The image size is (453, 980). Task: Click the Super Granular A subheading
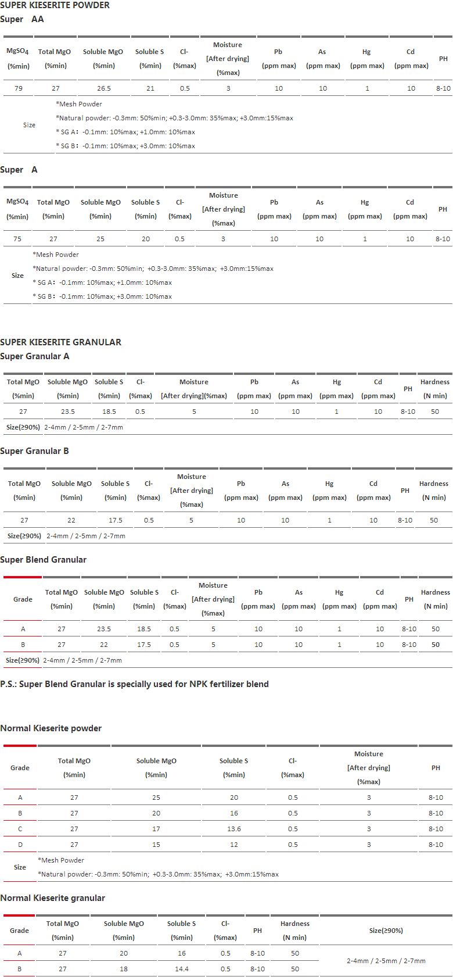pos(35,356)
